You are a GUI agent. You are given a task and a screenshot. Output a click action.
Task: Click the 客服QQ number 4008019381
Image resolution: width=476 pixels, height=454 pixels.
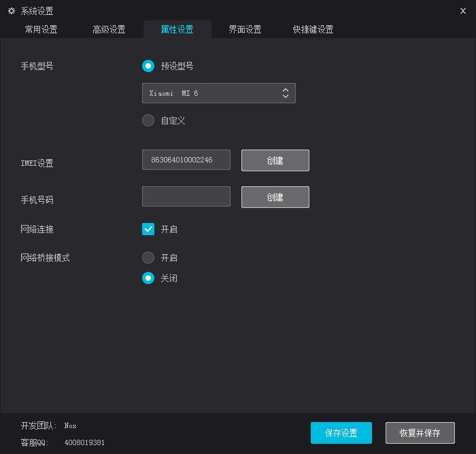84,442
